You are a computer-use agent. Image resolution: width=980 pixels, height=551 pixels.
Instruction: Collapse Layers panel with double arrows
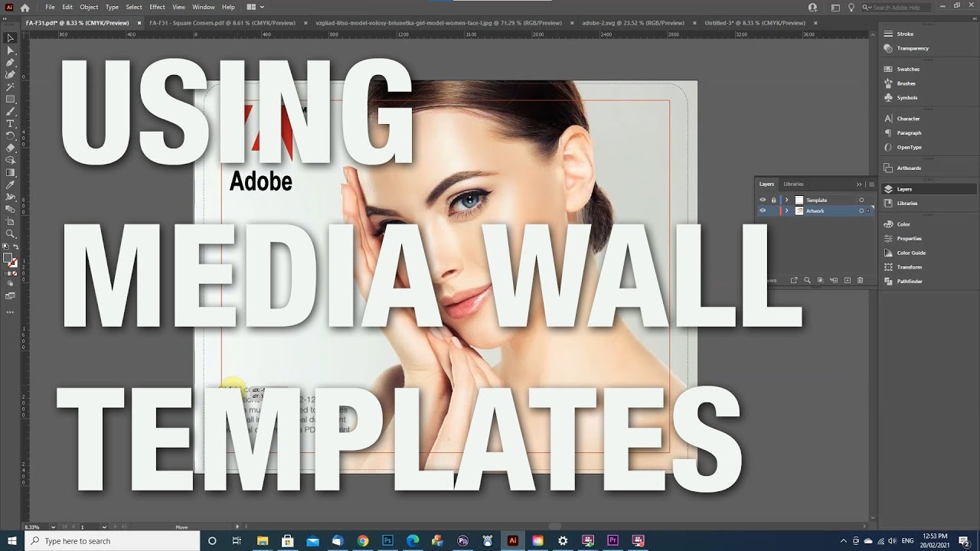(859, 184)
